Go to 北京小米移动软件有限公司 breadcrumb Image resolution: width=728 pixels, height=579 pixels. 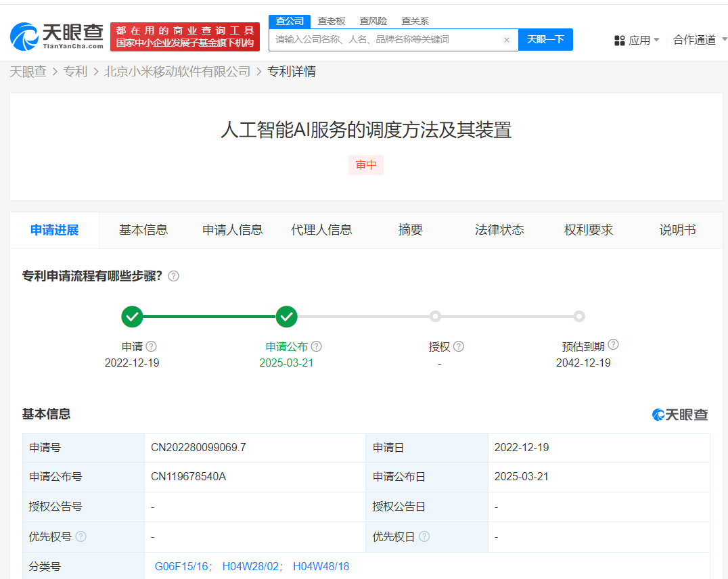177,72
